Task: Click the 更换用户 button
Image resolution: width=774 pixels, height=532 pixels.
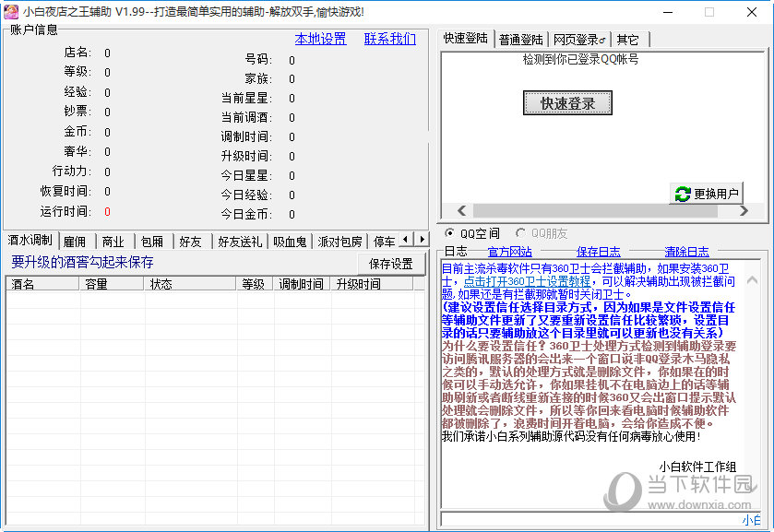Action: (707, 194)
